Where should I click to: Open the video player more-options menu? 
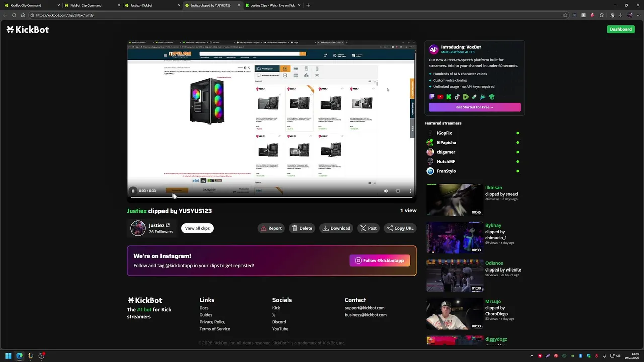410,191
